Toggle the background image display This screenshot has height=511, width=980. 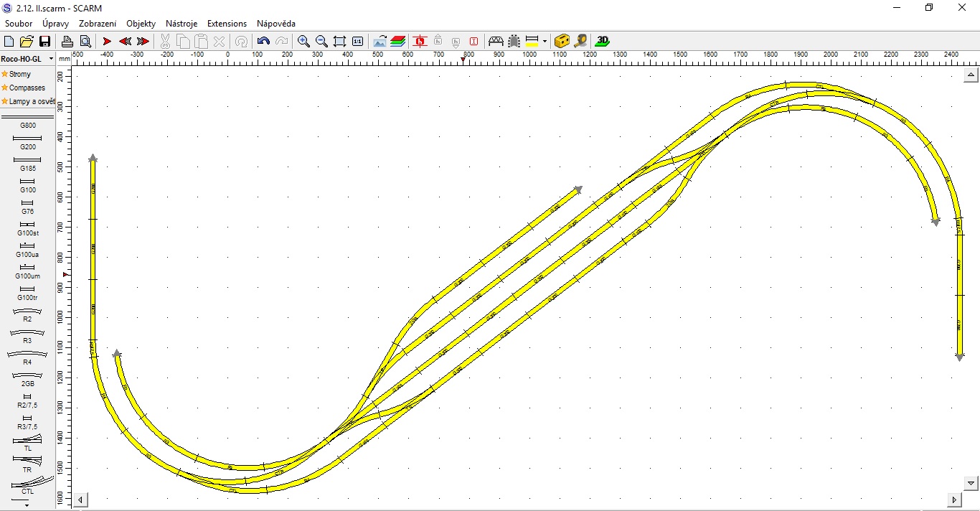point(380,42)
